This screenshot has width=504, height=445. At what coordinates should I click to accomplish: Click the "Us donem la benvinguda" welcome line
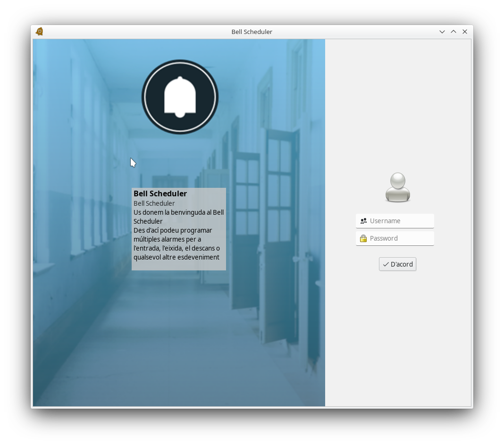click(178, 212)
